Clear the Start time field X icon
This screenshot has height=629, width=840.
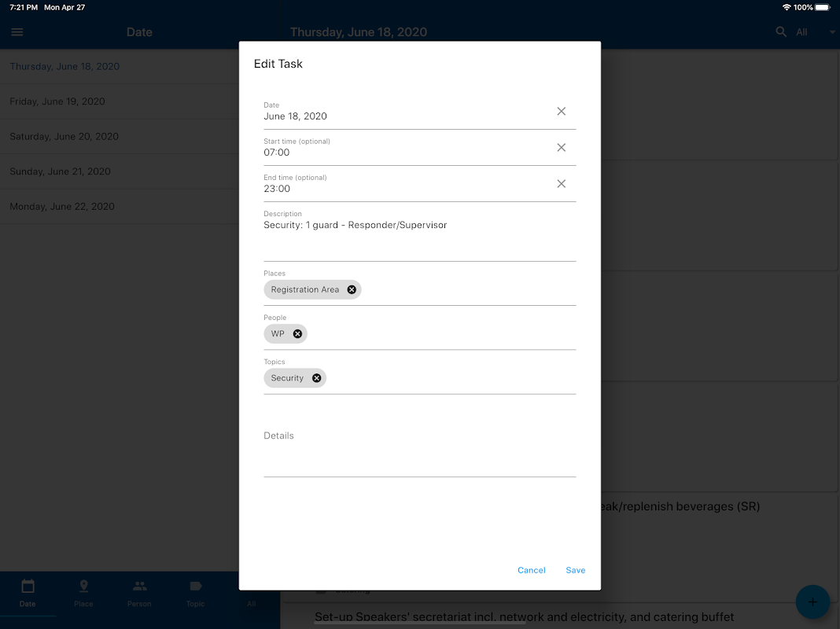pyautogui.click(x=561, y=148)
